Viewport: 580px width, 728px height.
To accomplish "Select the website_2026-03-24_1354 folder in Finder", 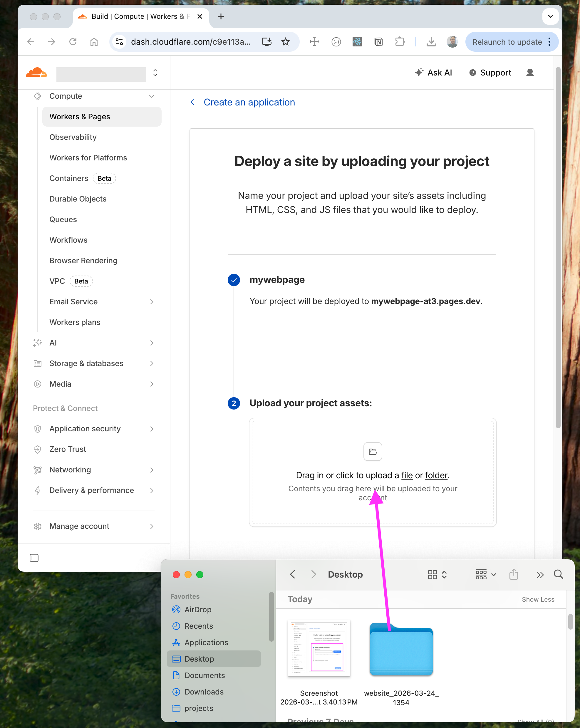I will pos(401,648).
